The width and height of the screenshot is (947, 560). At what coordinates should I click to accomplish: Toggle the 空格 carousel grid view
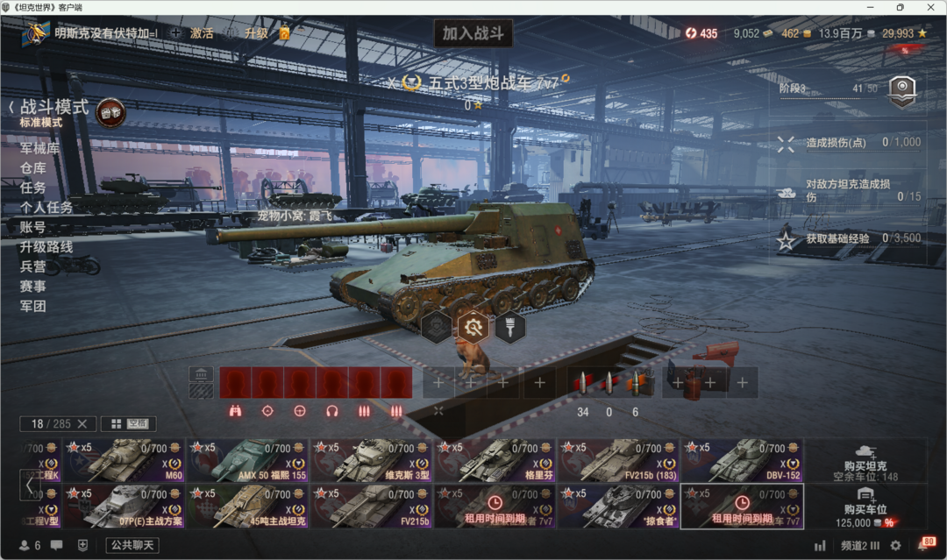point(129,423)
